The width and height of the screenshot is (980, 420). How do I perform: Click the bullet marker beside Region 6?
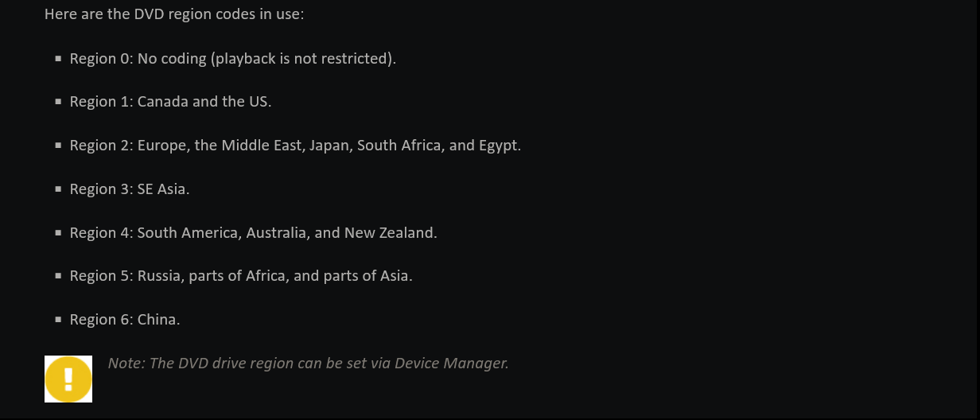[59, 320]
